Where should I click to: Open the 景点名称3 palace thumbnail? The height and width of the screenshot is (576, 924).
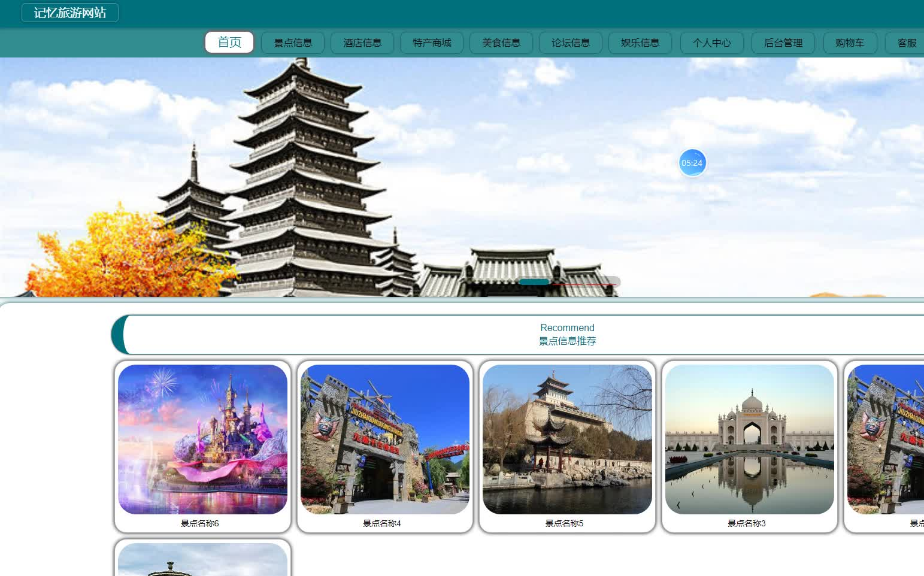click(x=750, y=439)
